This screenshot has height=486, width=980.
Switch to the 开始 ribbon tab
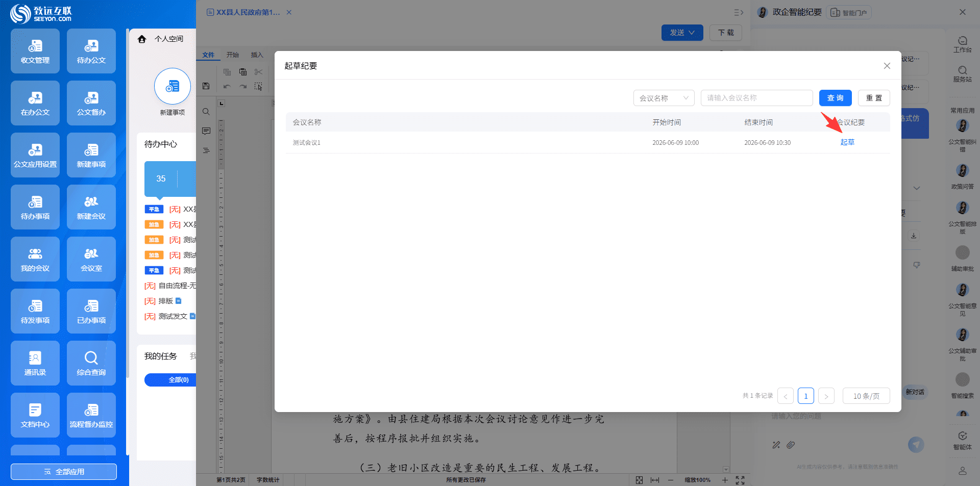pyautogui.click(x=233, y=55)
